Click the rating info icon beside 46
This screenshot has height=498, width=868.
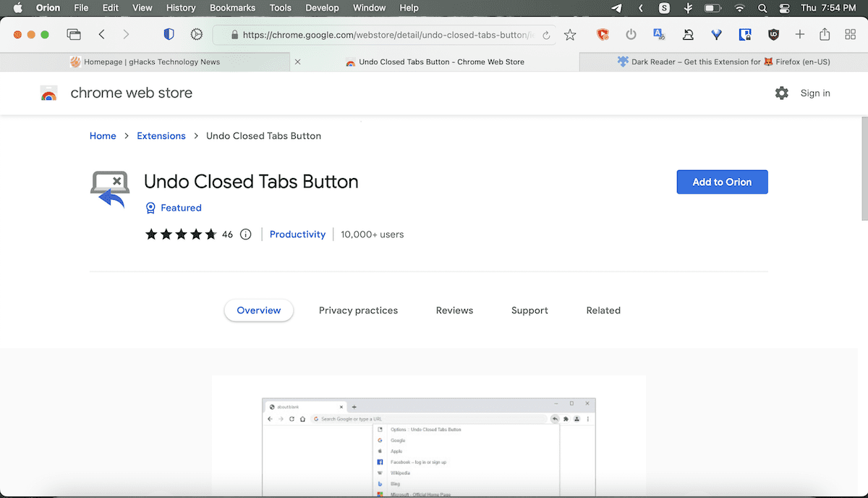(x=245, y=235)
